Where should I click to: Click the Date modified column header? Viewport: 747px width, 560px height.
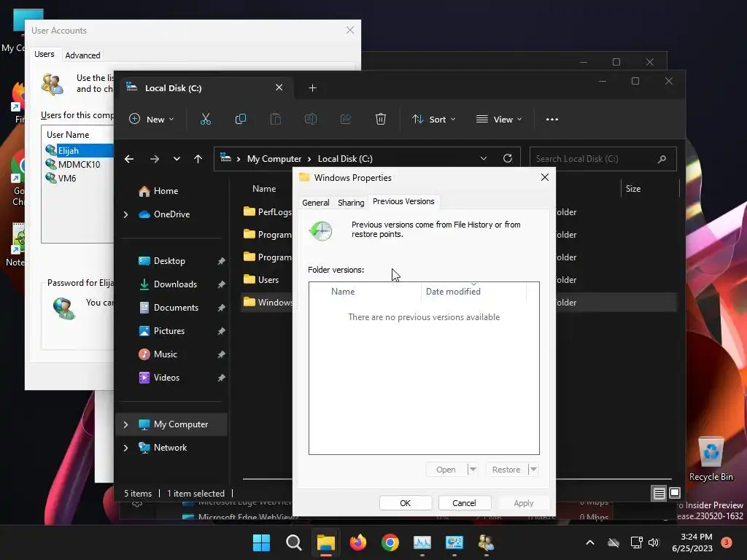(473, 292)
